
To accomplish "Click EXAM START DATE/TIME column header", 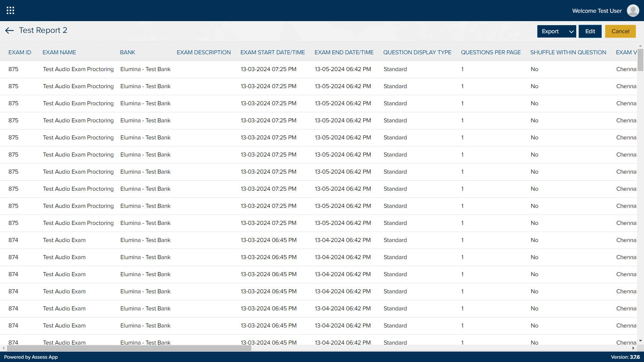I will coord(272,52).
